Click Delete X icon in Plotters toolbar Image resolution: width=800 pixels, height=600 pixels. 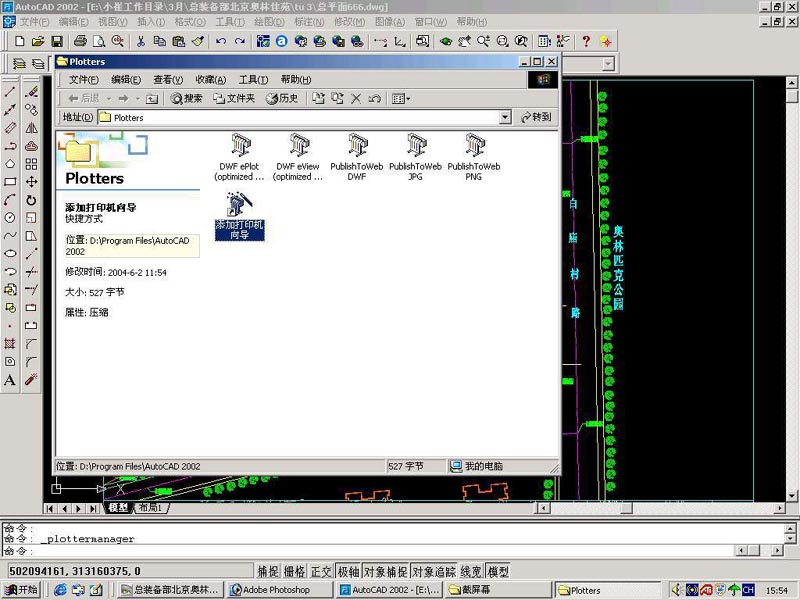pos(356,98)
